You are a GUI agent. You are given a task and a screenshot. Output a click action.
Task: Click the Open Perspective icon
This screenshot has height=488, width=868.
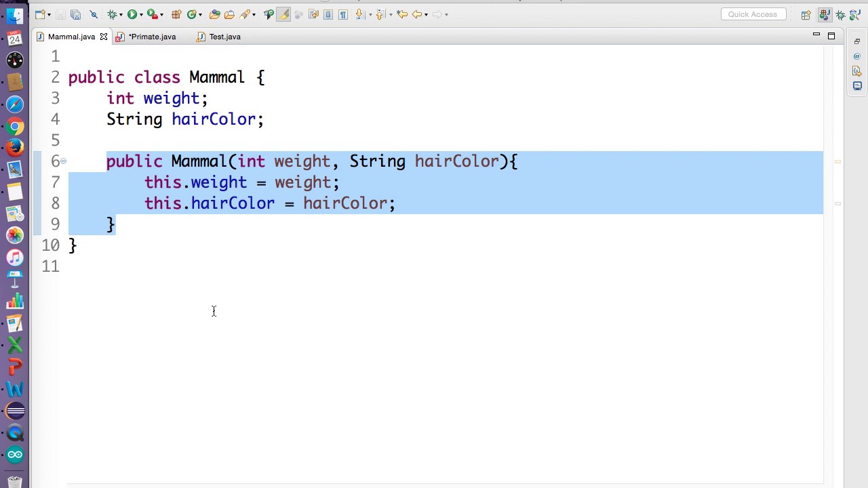(x=806, y=15)
